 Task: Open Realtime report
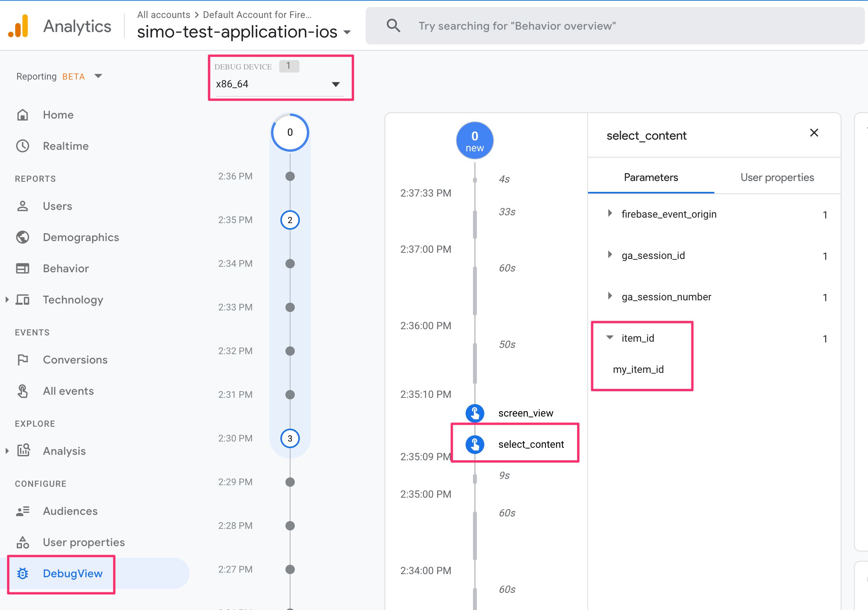pos(66,146)
